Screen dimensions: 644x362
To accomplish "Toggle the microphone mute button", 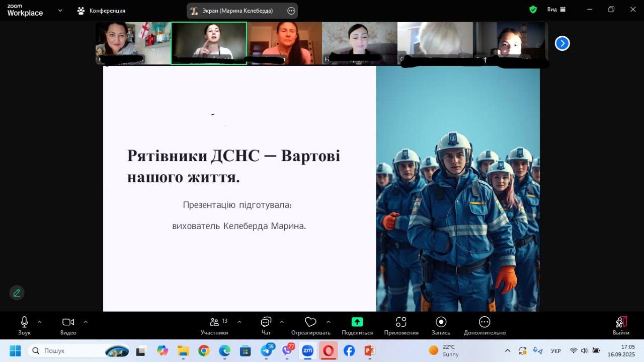I will tap(24, 325).
